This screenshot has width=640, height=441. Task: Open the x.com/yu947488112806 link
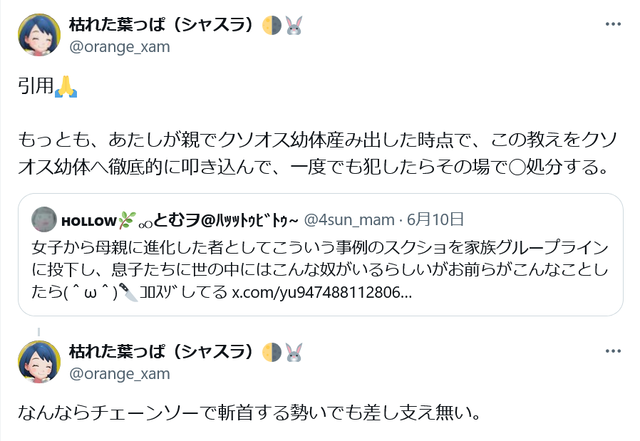[x=322, y=292]
